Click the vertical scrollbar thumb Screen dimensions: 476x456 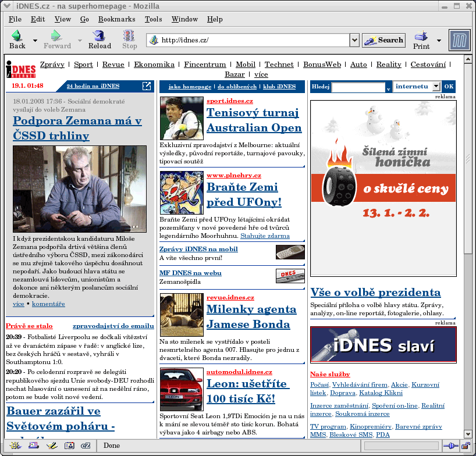click(468, 158)
